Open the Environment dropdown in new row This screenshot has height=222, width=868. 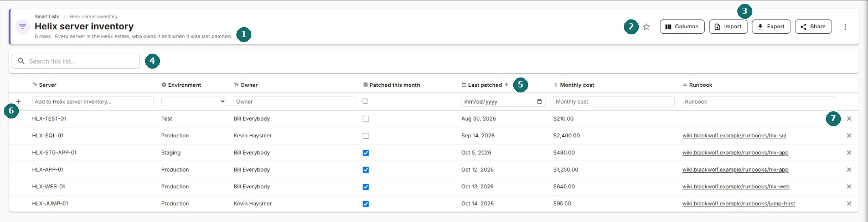tap(194, 102)
